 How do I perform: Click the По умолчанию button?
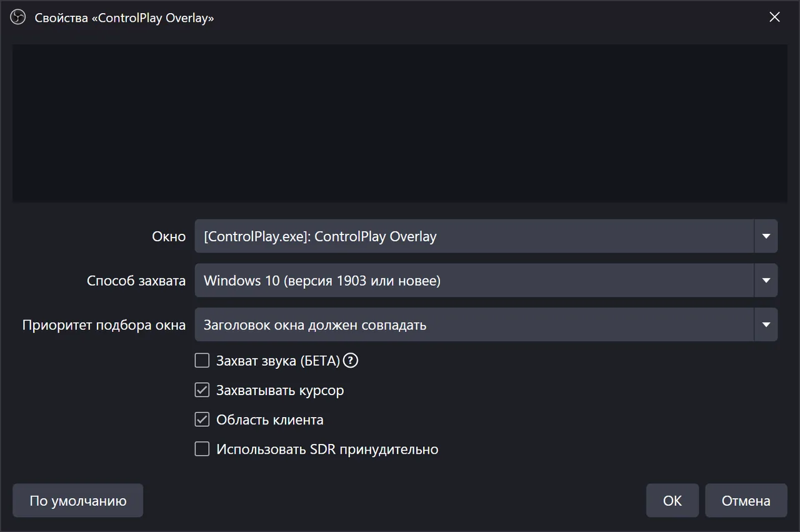click(78, 501)
